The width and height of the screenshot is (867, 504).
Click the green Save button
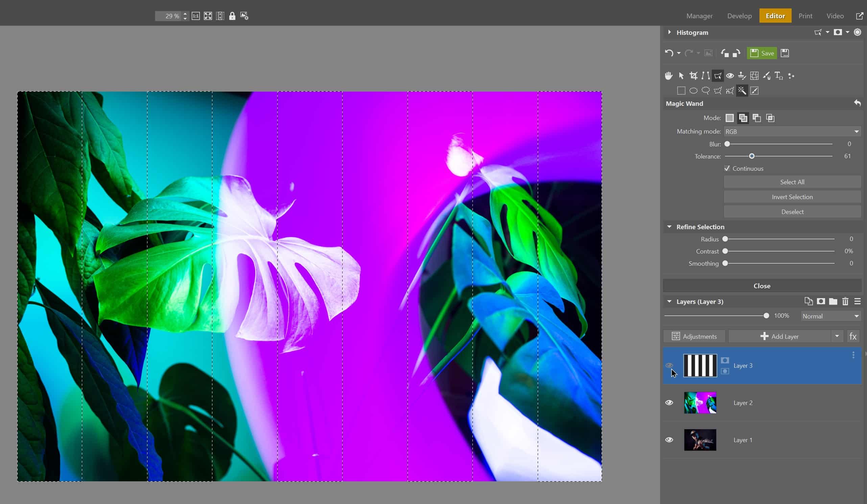762,53
